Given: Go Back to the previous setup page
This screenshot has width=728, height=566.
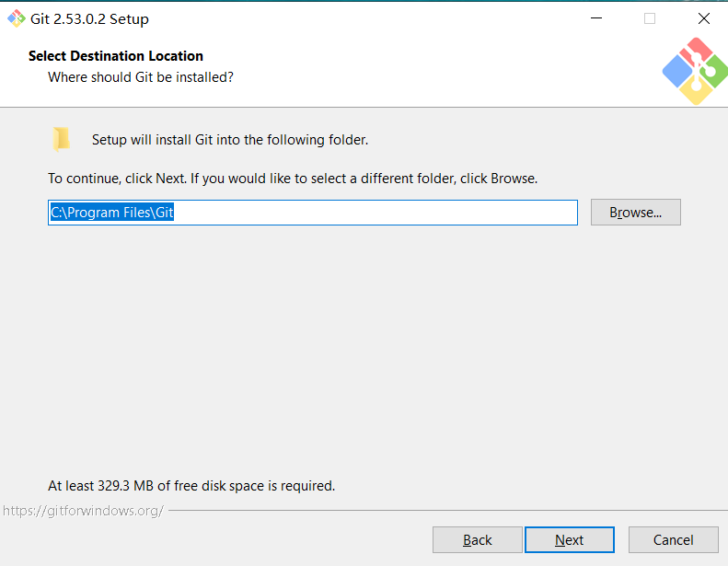Looking at the screenshot, I should click(477, 540).
